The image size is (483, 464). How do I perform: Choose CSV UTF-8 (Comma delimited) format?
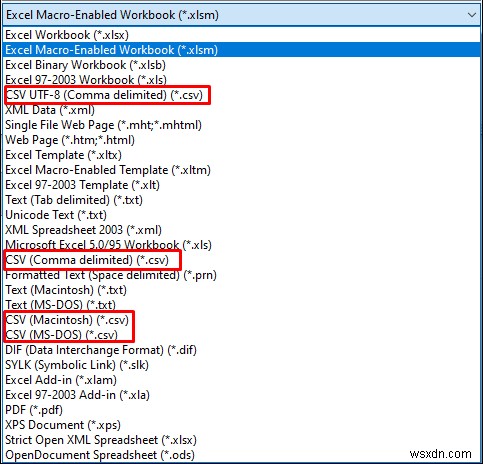241,95
